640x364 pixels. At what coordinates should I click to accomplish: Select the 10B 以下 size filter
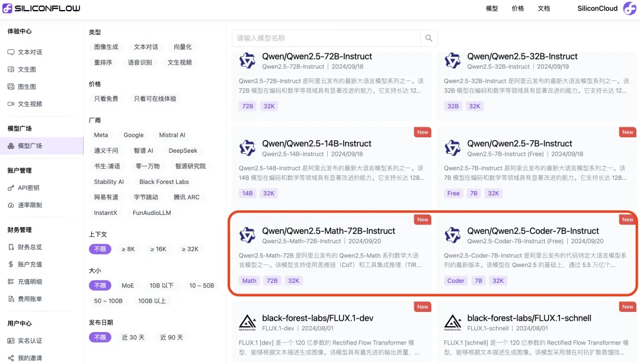click(x=161, y=285)
